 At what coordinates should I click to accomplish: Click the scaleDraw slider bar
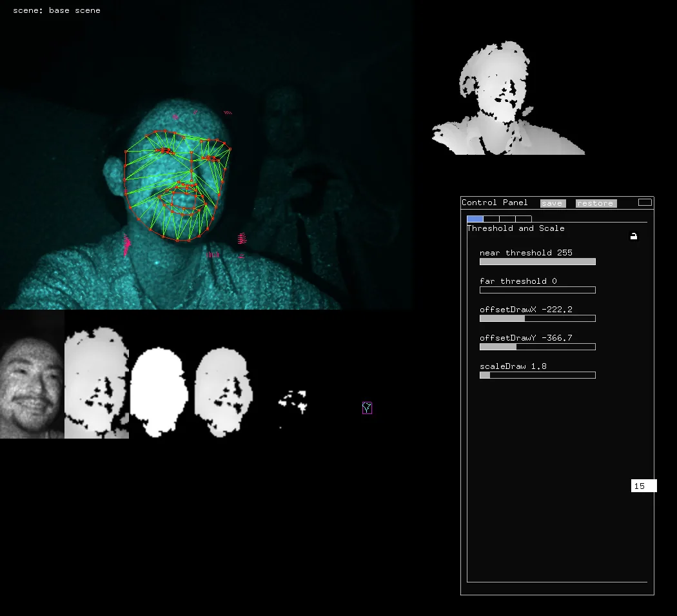point(537,375)
